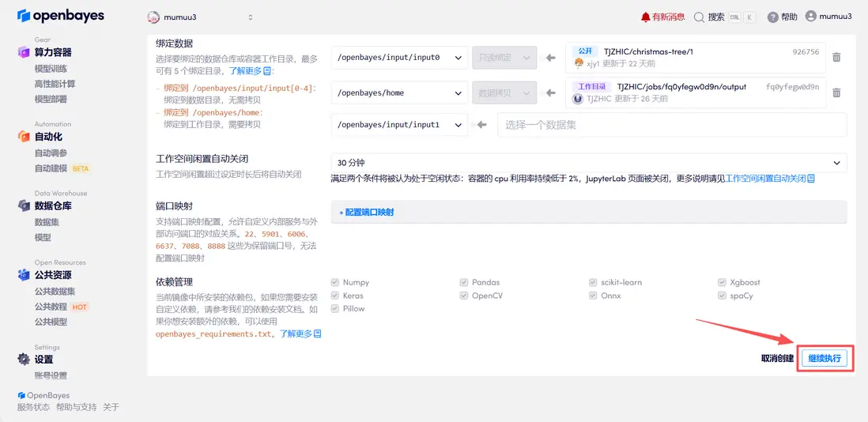Go to 模型部署 in sidebar
Viewport: 868px width, 422px height.
point(51,99)
